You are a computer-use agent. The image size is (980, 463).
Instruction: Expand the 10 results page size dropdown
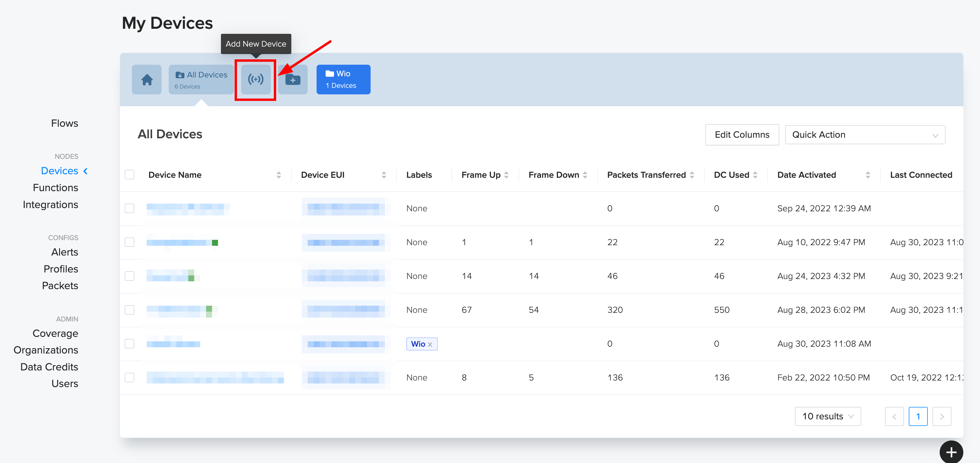tap(827, 416)
